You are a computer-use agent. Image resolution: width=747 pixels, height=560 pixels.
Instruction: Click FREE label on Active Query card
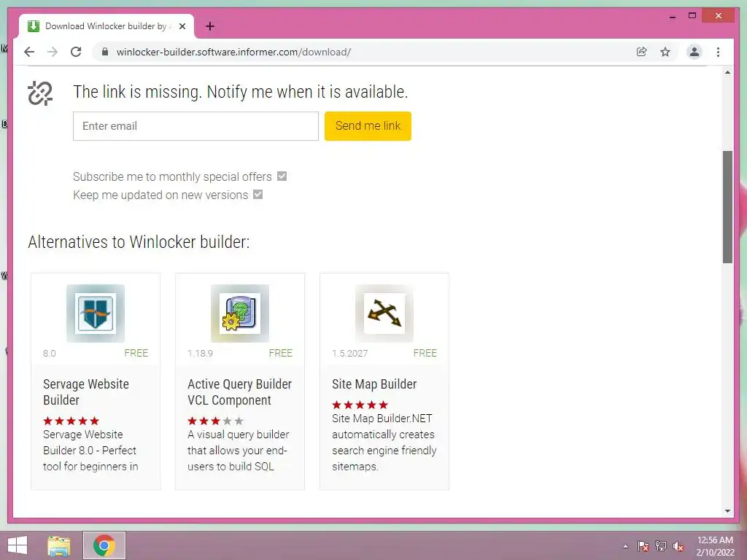(281, 353)
